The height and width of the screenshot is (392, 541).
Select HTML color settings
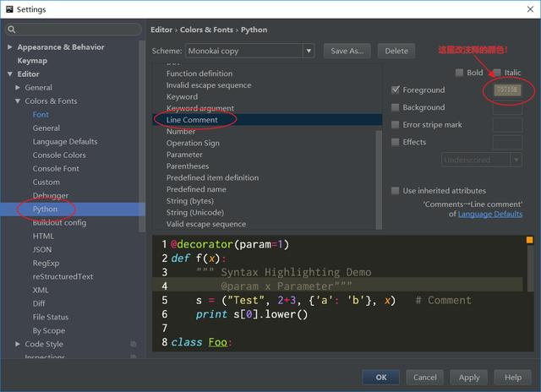click(43, 237)
